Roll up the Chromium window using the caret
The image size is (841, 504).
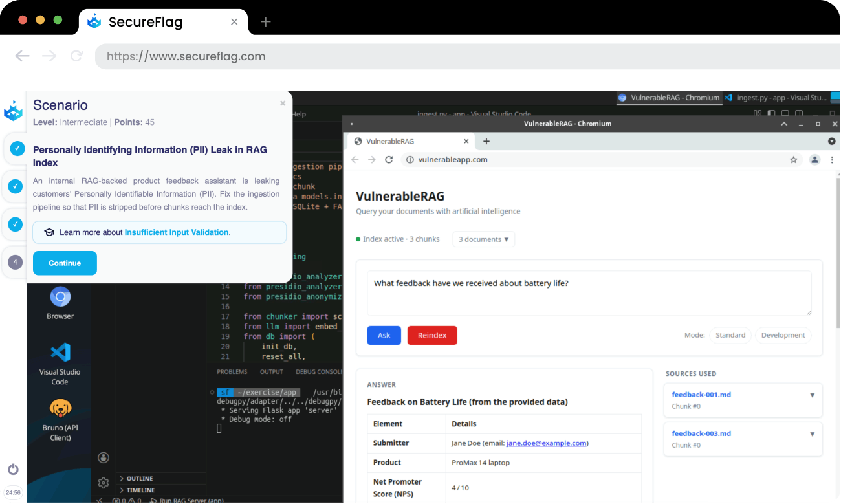784,124
